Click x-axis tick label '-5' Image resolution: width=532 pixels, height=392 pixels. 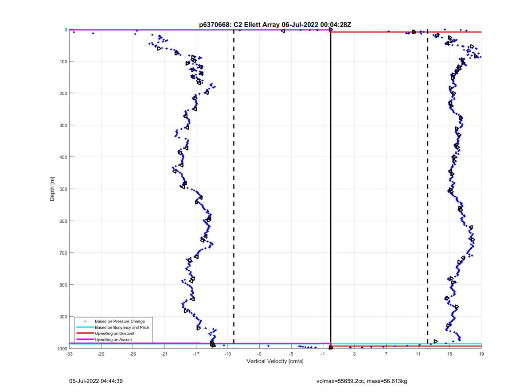(x=291, y=354)
